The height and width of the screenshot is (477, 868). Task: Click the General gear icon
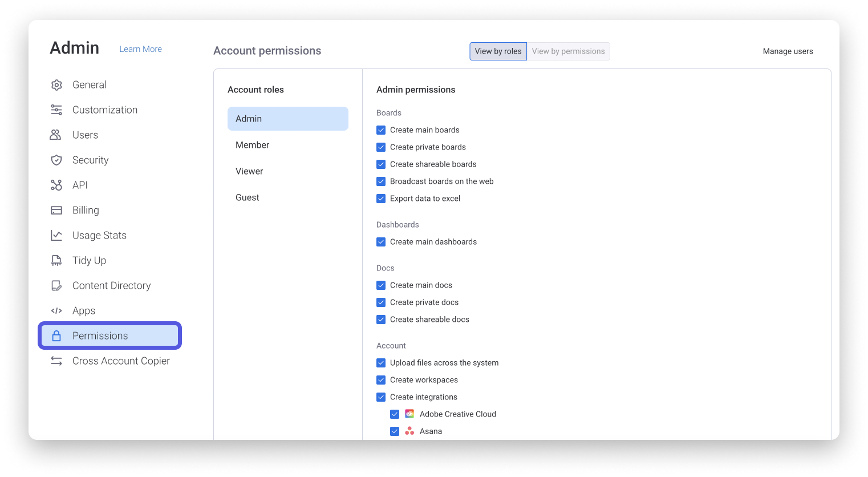[56, 85]
